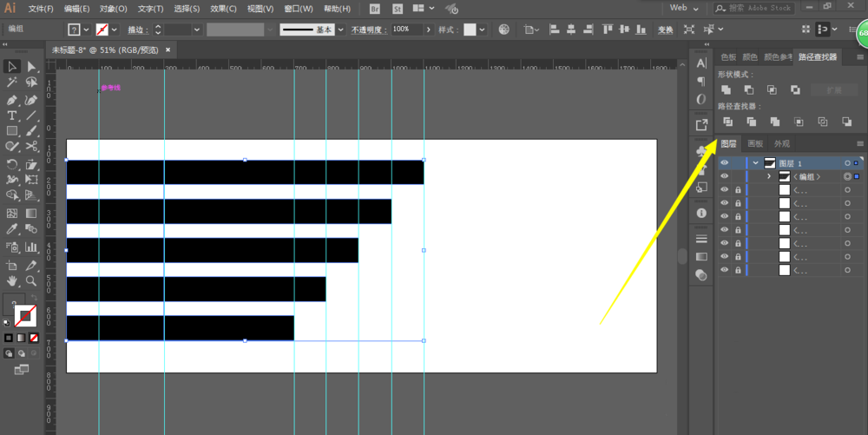Click the Exclude shape mode icon
Image resolution: width=868 pixels, height=435 pixels.
pyautogui.click(x=795, y=89)
